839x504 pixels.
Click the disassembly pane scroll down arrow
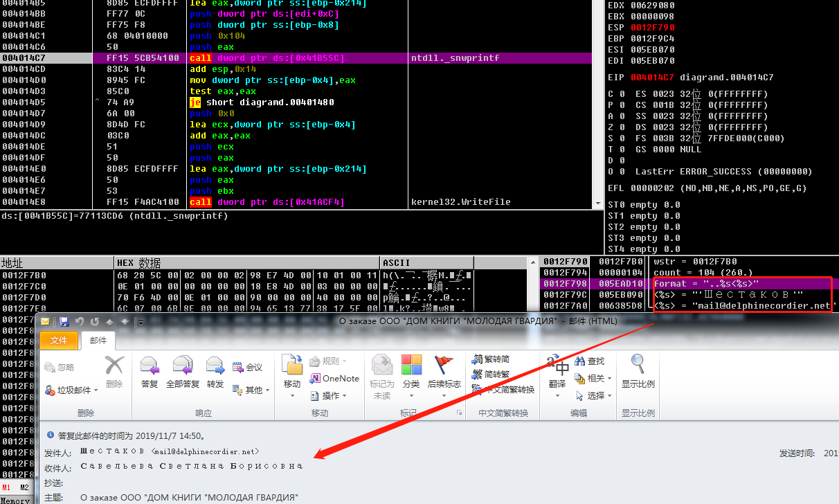pyautogui.click(x=598, y=204)
